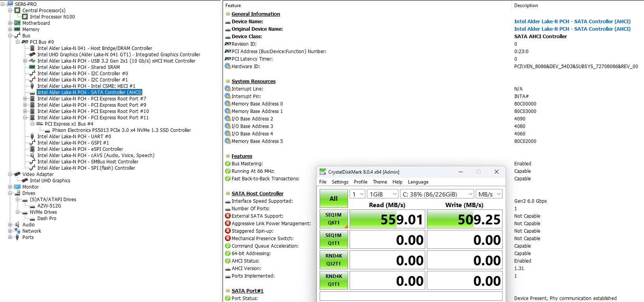Screen dimensions: 644x302
Task: Click the PCI icon beside Revision ID
Action: [228, 44]
